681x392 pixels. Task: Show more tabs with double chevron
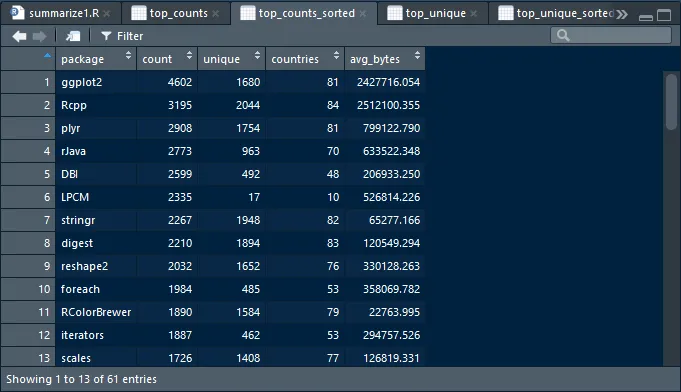[622, 14]
